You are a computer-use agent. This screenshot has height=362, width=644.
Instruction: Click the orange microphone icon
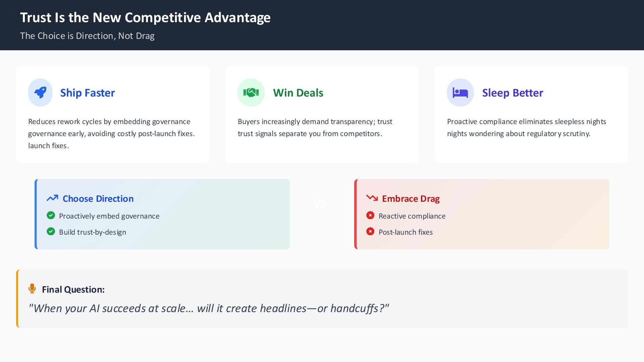(x=32, y=289)
